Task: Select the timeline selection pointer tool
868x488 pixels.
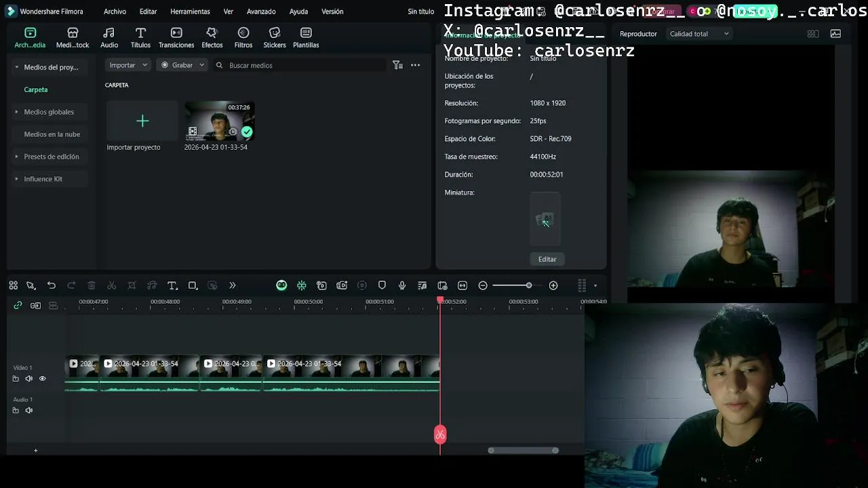Action: 31,286
